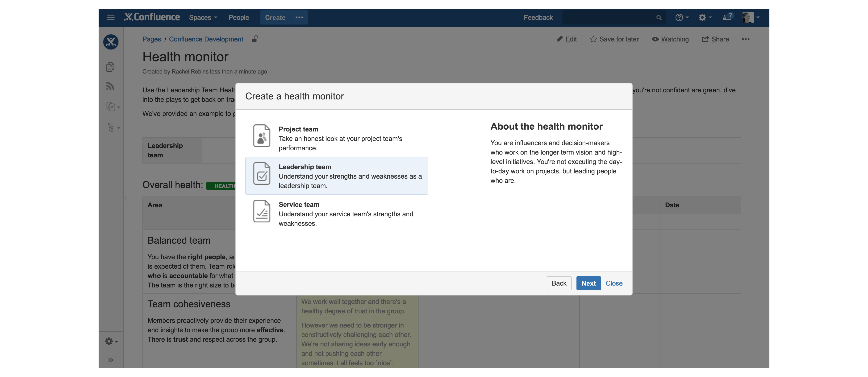Viewport: 868px width, 377px height.
Task: Click the space logo in the sidebar
Action: point(111,42)
